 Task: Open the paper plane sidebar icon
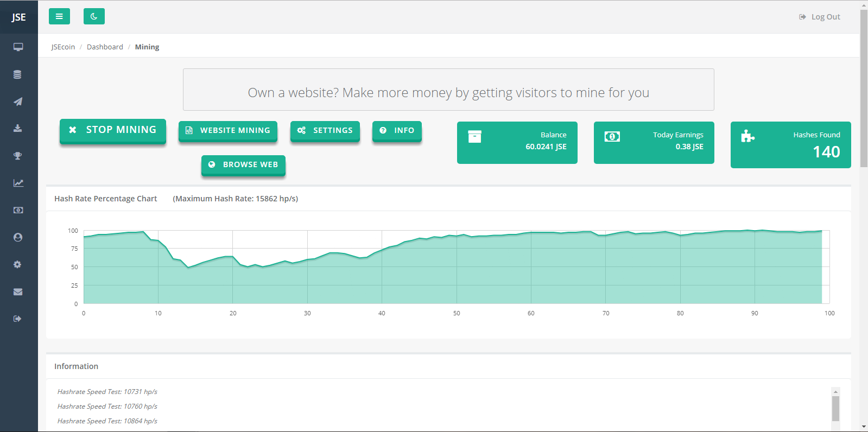point(18,101)
